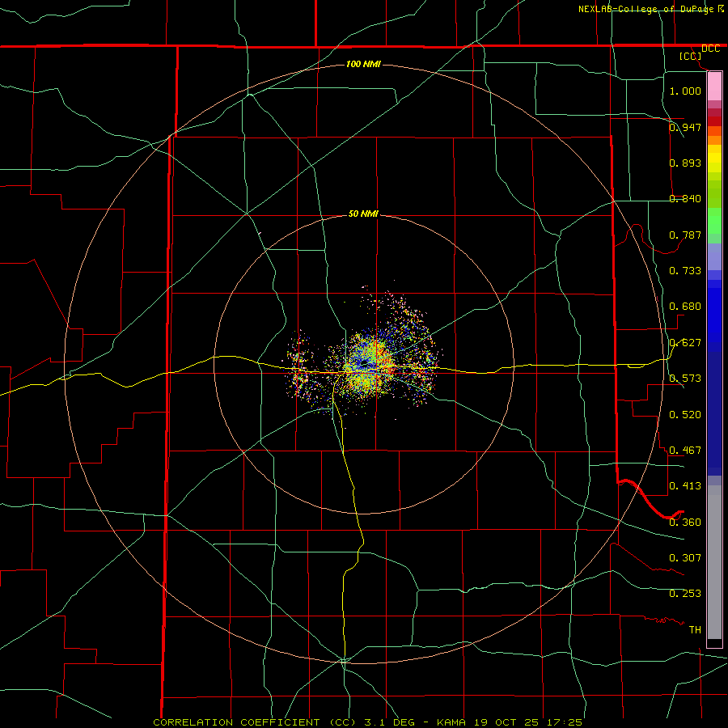Select the 0.947 legend value
Viewport: 728px width, 728px height.
pyautogui.click(x=685, y=127)
